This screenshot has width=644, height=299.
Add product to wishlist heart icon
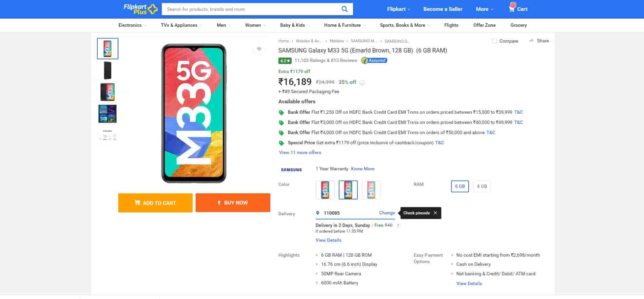click(259, 49)
